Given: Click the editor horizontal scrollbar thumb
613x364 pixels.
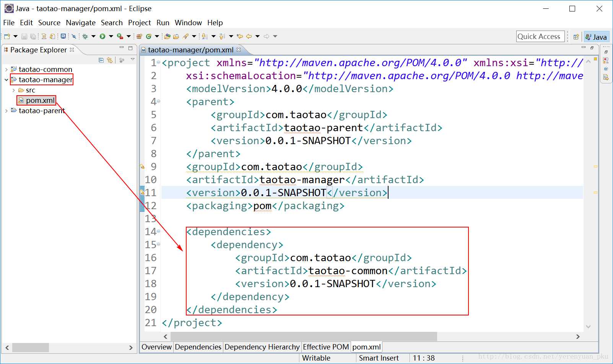Looking at the screenshot, I should coord(304,336).
